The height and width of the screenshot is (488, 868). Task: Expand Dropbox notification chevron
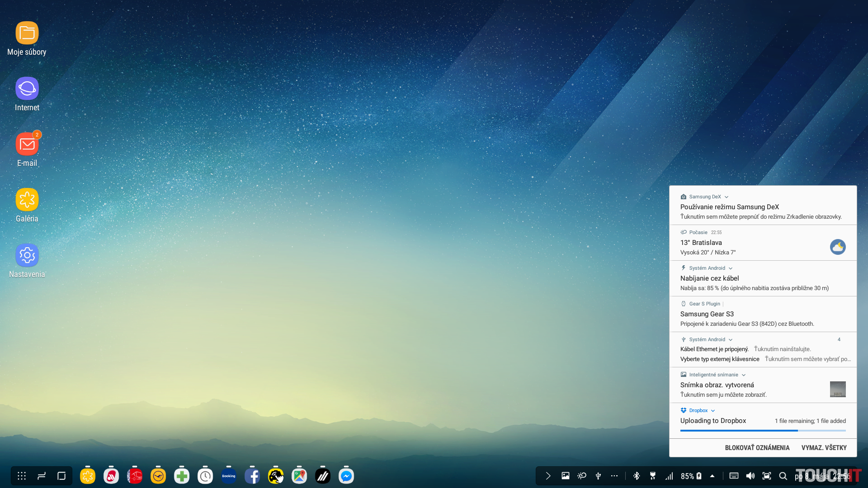pyautogui.click(x=713, y=411)
